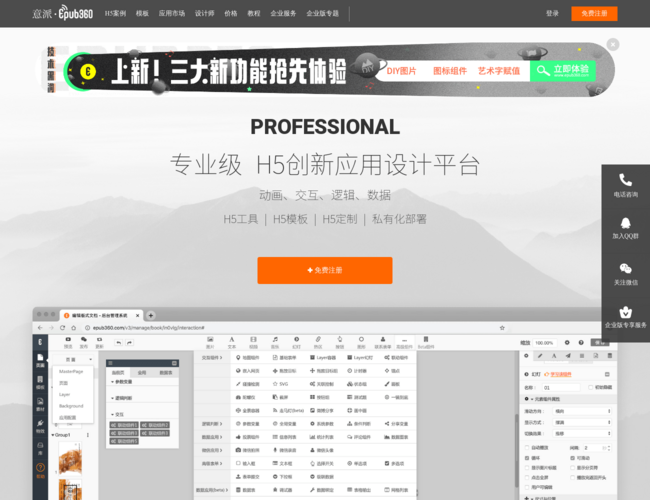
Task: Open the 滑动方向 dropdown
Action: 582,411
